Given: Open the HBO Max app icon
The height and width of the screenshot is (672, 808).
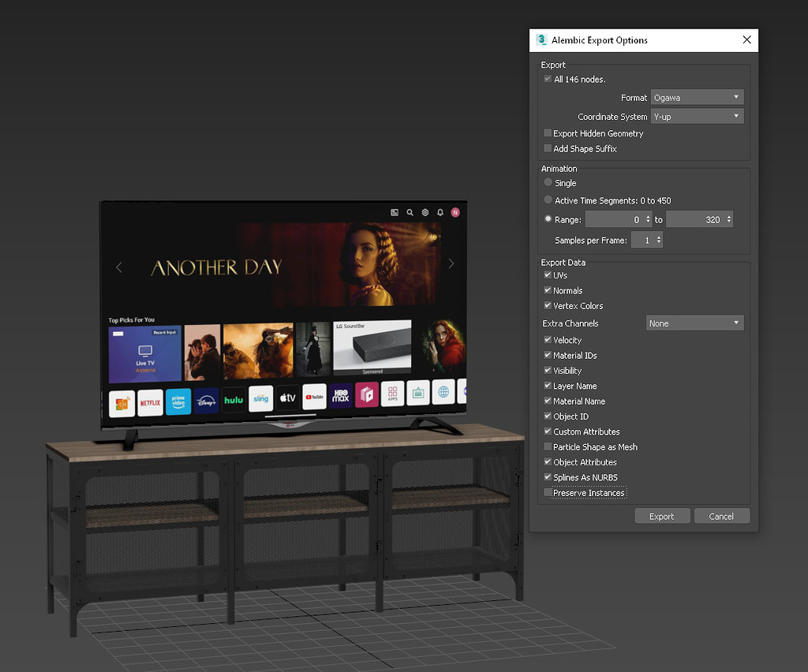Looking at the screenshot, I should (x=341, y=398).
